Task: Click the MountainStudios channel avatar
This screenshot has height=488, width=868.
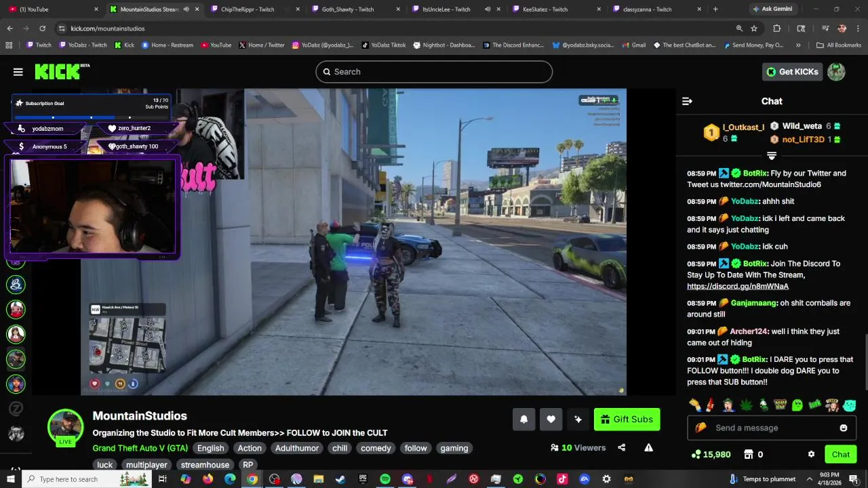Action: pos(65,426)
